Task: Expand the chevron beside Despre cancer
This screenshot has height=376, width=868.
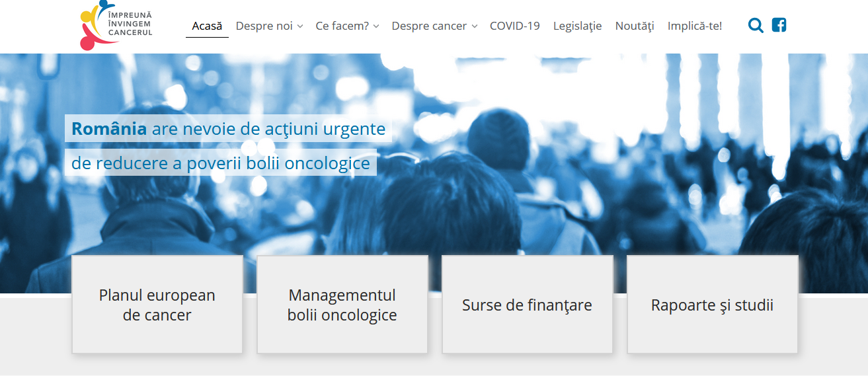Action: [474, 27]
